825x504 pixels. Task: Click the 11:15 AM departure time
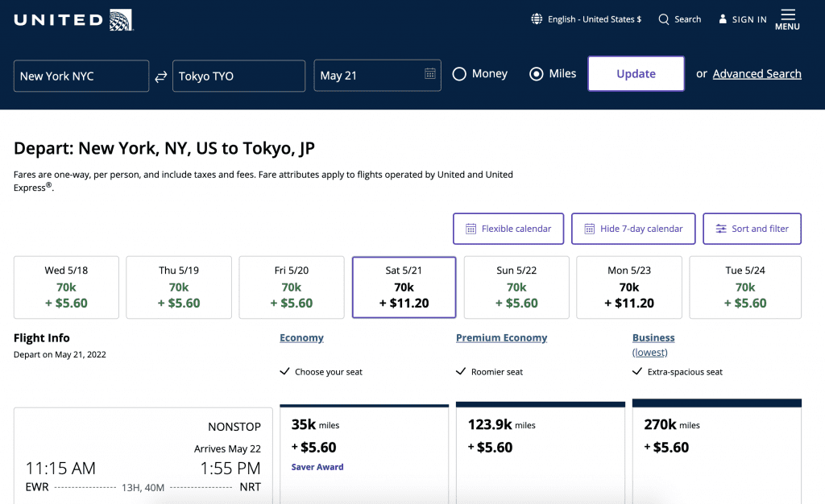point(60,469)
